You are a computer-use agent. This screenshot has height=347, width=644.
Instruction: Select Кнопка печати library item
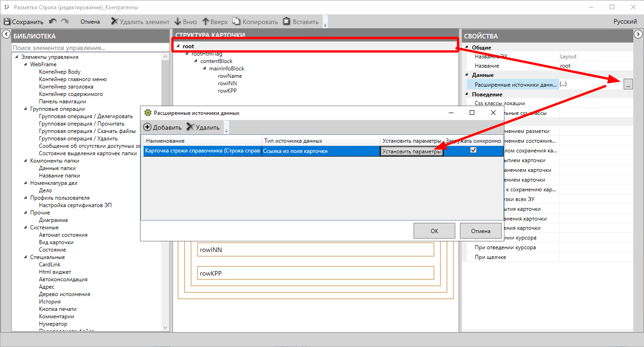[58, 309]
